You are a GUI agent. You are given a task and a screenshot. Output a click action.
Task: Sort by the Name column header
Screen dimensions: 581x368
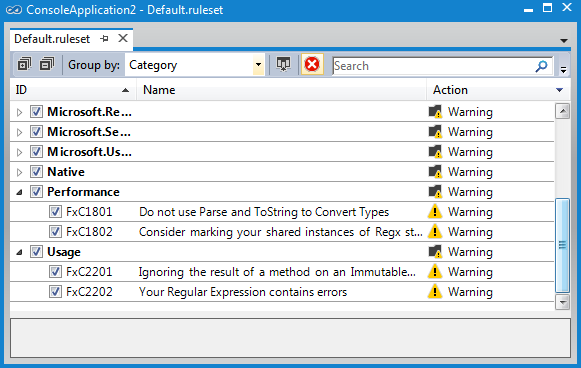282,90
